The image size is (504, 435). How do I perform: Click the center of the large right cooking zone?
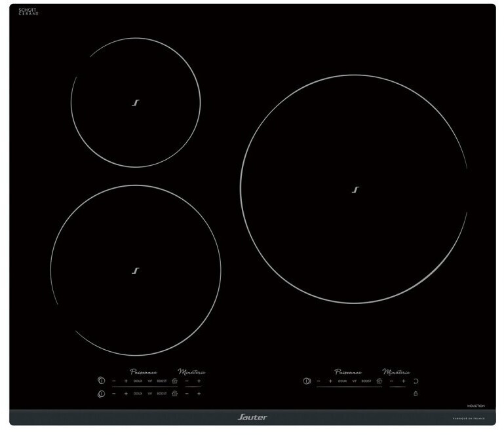(x=355, y=190)
